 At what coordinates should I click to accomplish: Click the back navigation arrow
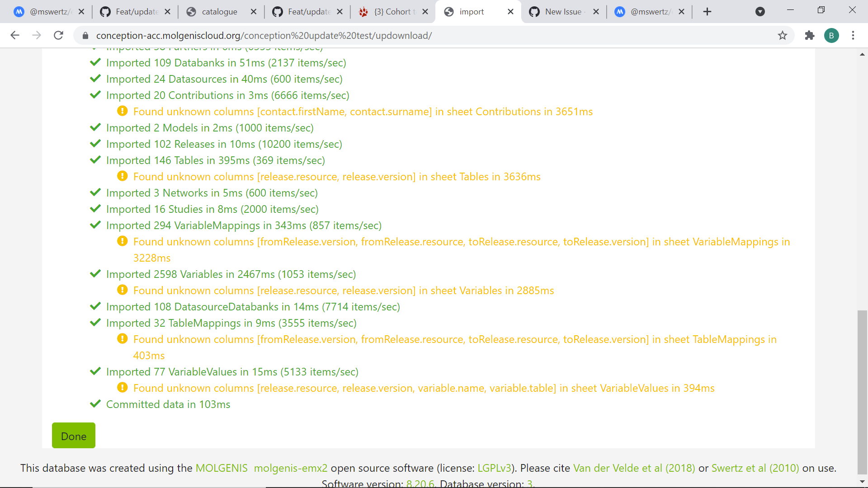coord(15,35)
